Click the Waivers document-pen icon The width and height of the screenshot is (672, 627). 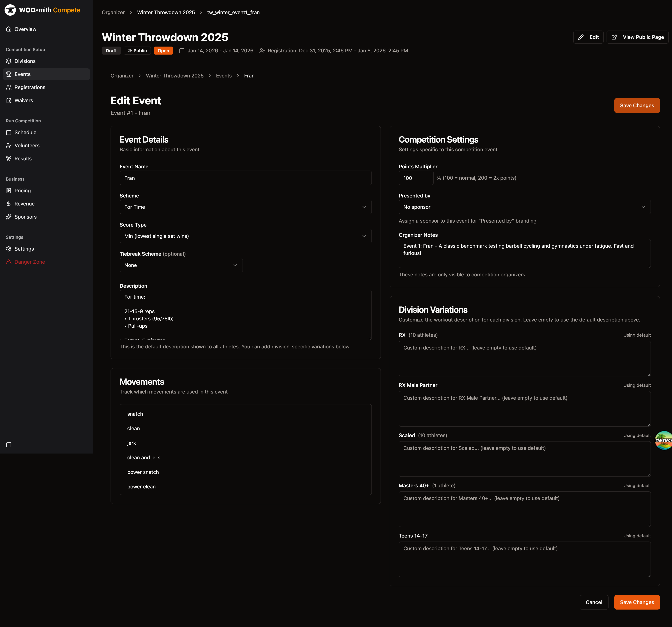click(x=9, y=100)
